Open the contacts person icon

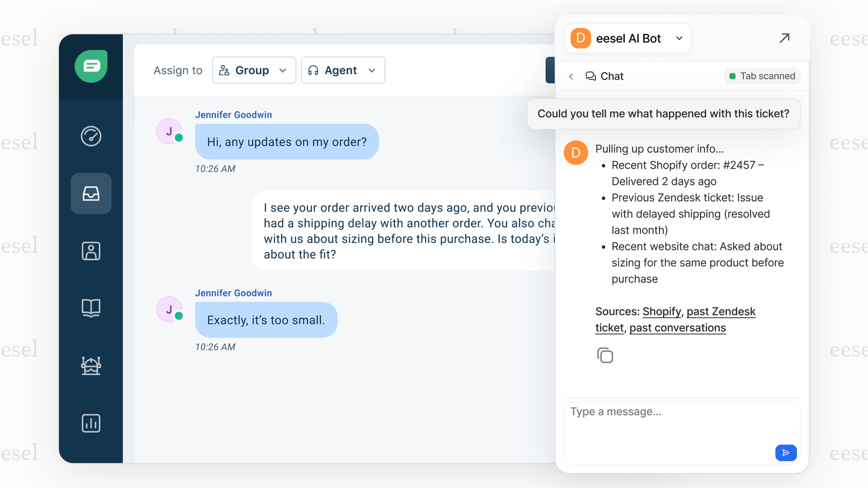(x=91, y=251)
